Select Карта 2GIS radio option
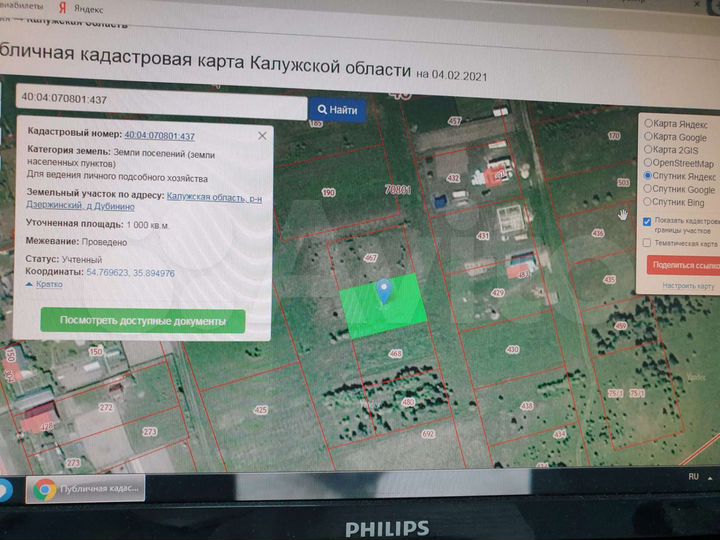This screenshot has height=540, width=720. (648, 149)
